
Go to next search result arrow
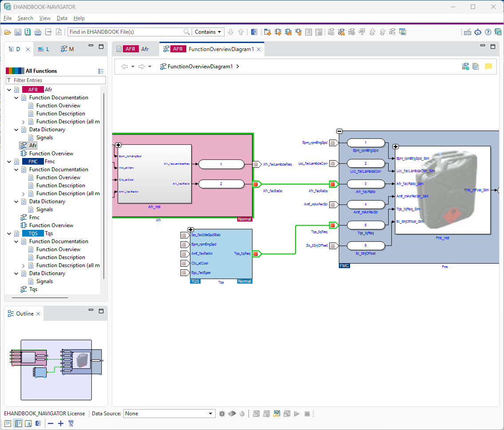(x=230, y=32)
